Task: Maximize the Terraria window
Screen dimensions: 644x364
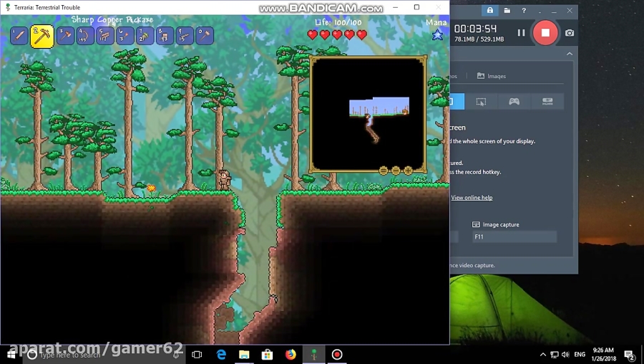Action: click(x=416, y=7)
